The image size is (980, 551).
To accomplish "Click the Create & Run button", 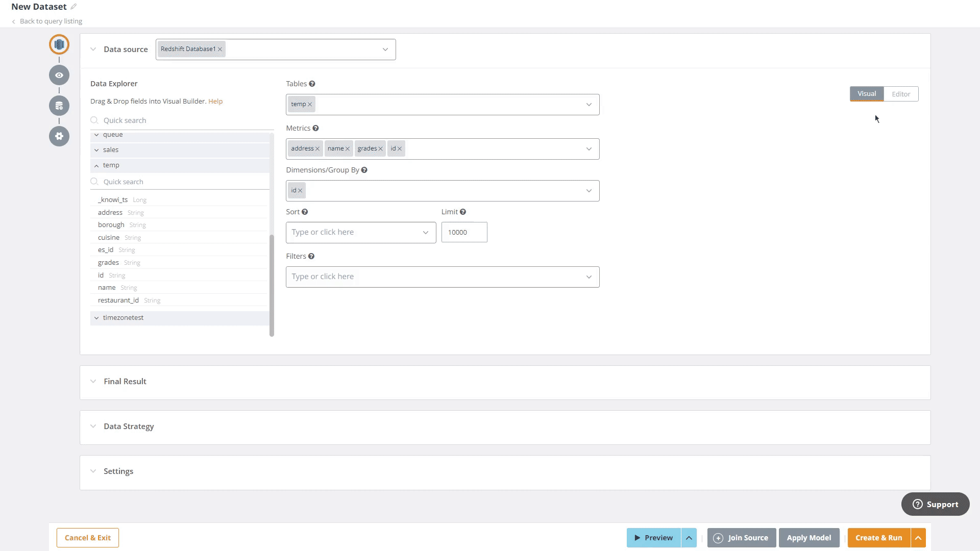I will click(878, 538).
